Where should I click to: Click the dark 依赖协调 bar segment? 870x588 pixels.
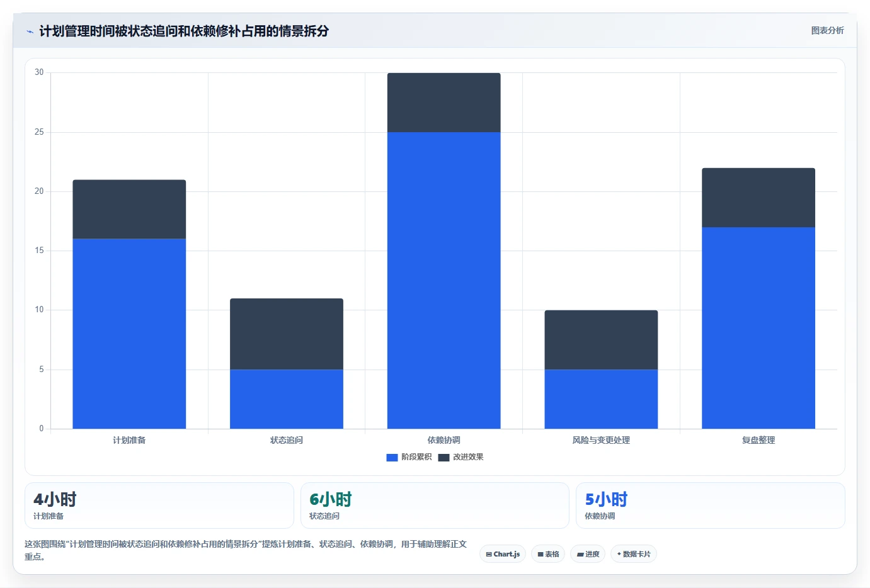(x=444, y=103)
